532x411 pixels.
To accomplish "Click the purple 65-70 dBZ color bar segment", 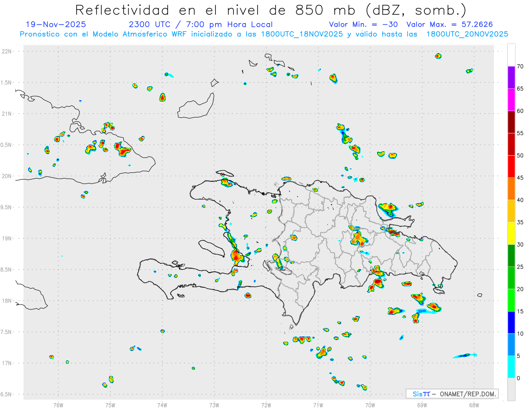I will [511, 78].
